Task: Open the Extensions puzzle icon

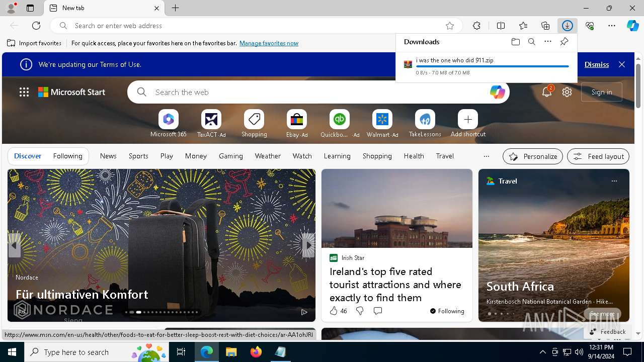Action: pyautogui.click(x=476, y=26)
